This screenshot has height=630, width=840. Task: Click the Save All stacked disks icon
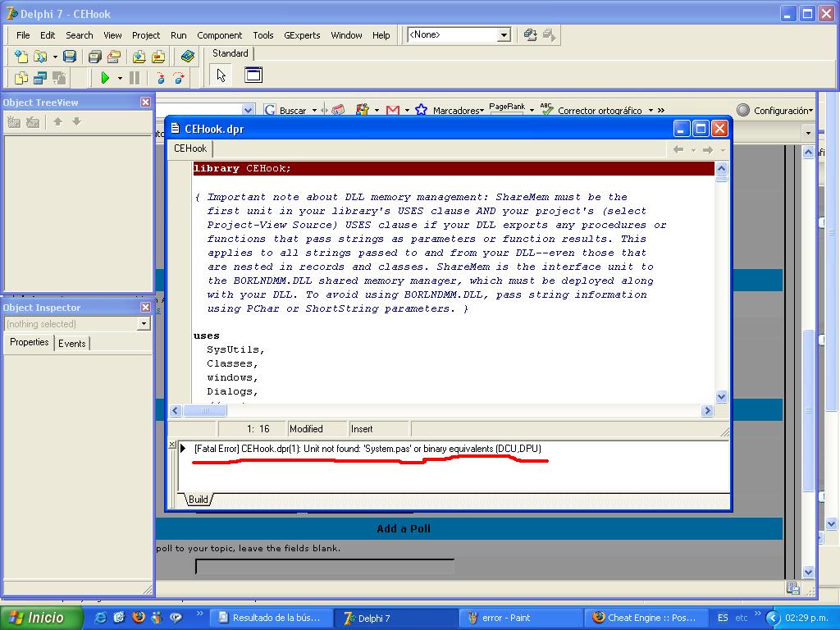(x=95, y=56)
